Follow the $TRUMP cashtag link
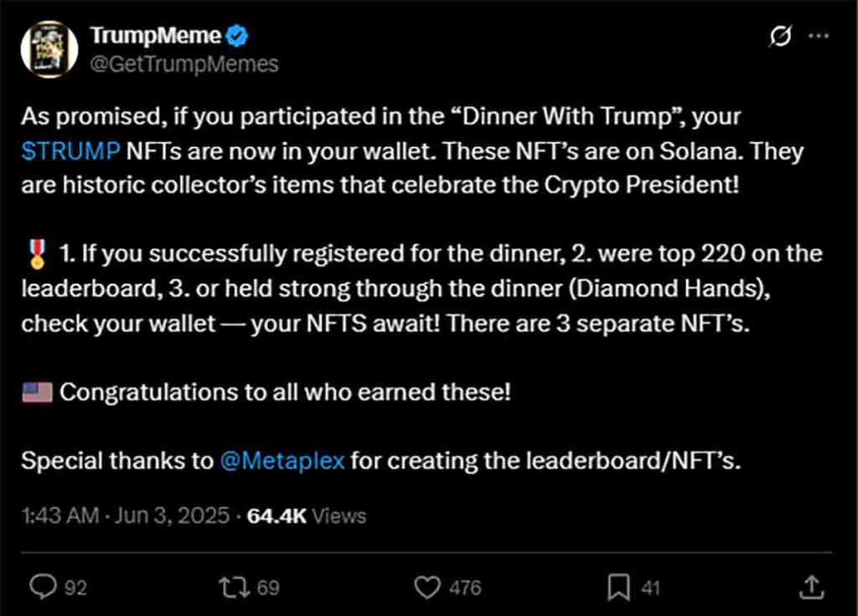The height and width of the screenshot is (616, 858). 70,153
